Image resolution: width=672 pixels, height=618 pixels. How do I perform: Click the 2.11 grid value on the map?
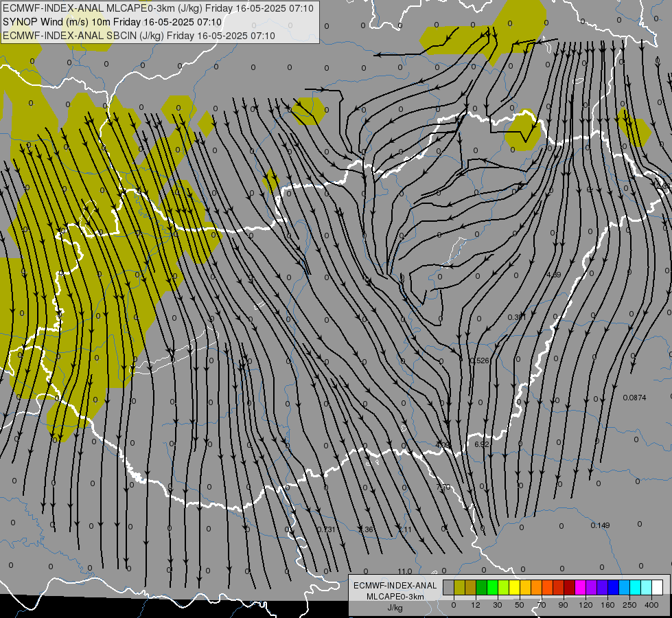click(x=404, y=529)
